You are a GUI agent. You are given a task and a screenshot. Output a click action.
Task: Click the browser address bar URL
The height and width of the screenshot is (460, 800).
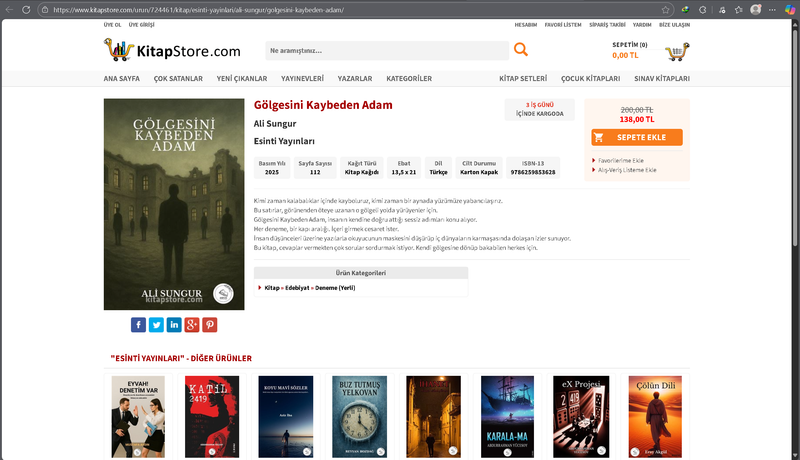pyautogui.click(x=198, y=10)
